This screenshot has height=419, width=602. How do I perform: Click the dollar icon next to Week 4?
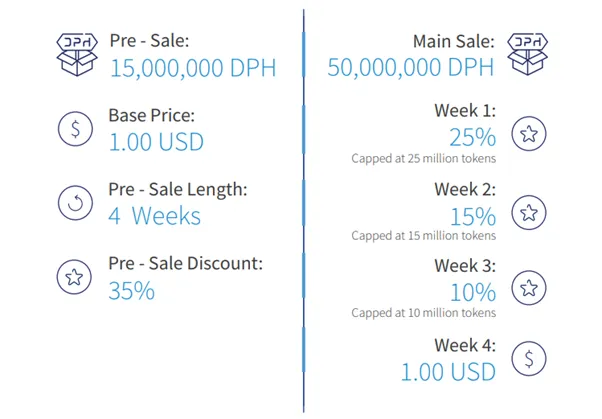(529, 359)
